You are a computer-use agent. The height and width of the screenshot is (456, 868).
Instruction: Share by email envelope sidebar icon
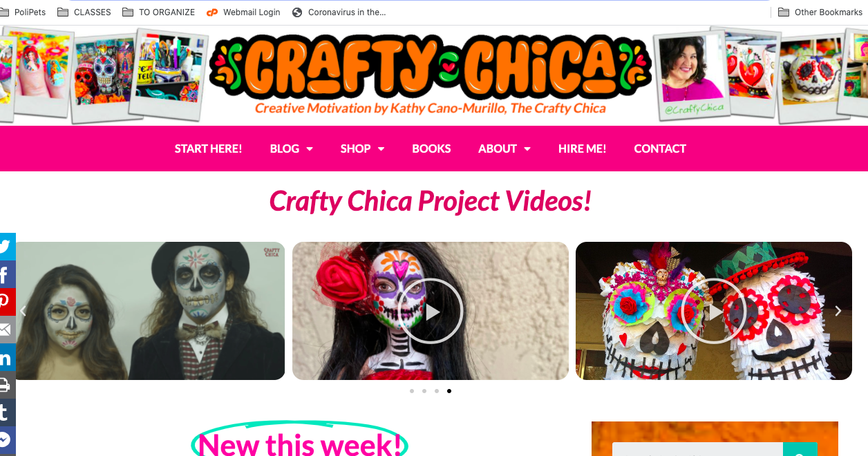click(7, 330)
